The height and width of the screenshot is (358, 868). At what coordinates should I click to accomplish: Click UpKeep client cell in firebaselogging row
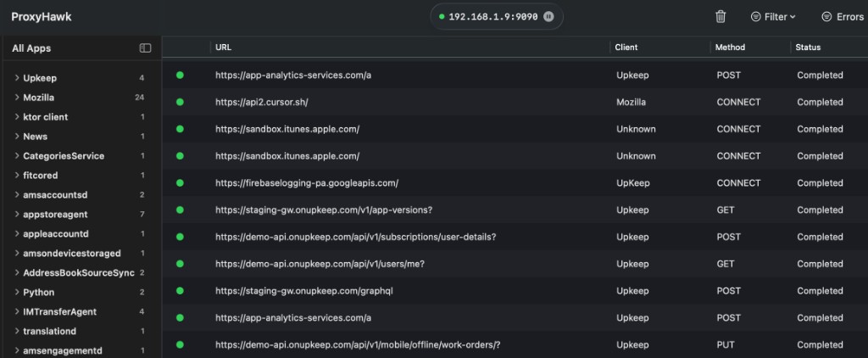[x=632, y=183]
